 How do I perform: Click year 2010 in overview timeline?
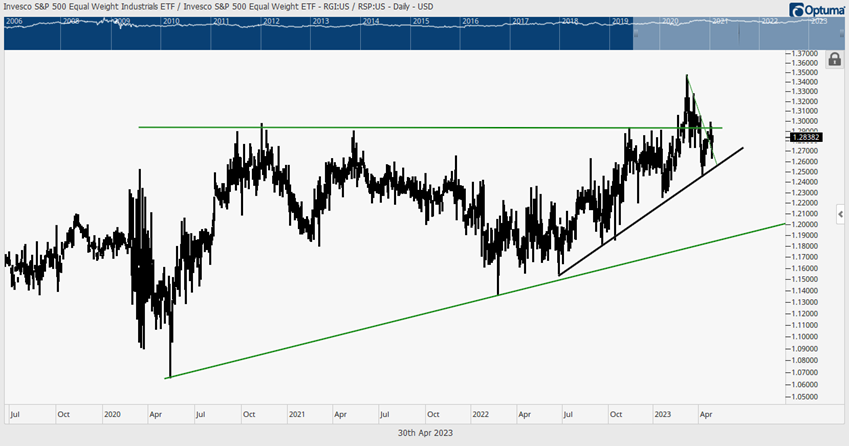click(x=171, y=21)
